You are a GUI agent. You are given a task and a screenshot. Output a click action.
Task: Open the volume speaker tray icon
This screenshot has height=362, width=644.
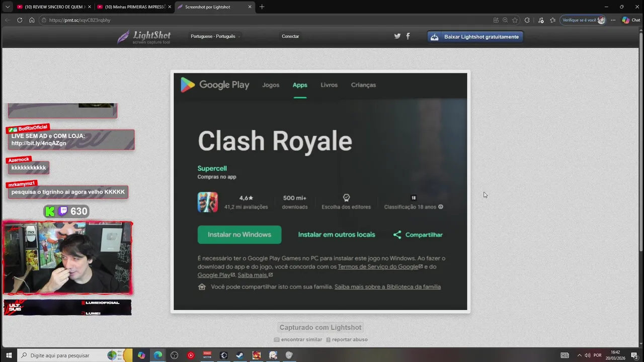pyautogui.click(x=587, y=355)
